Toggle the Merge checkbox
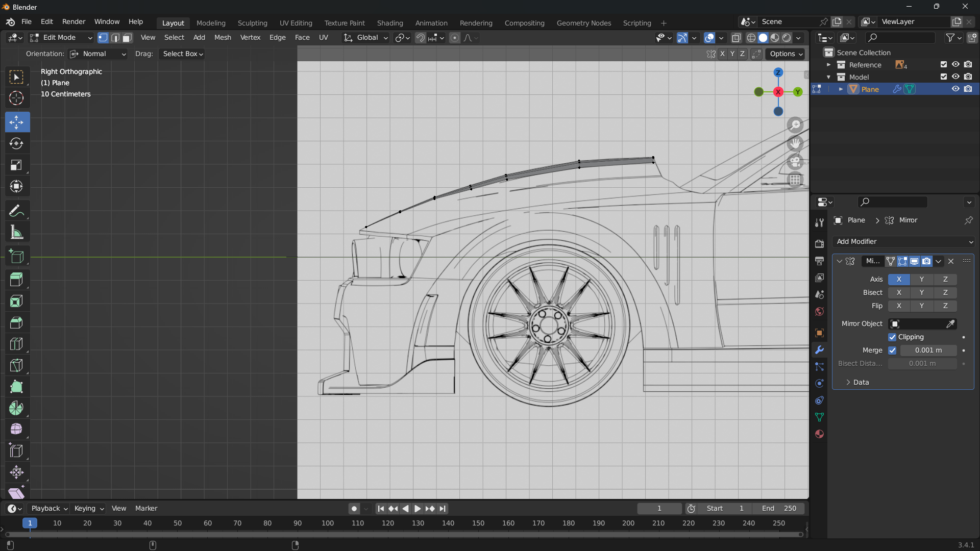 click(892, 350)
